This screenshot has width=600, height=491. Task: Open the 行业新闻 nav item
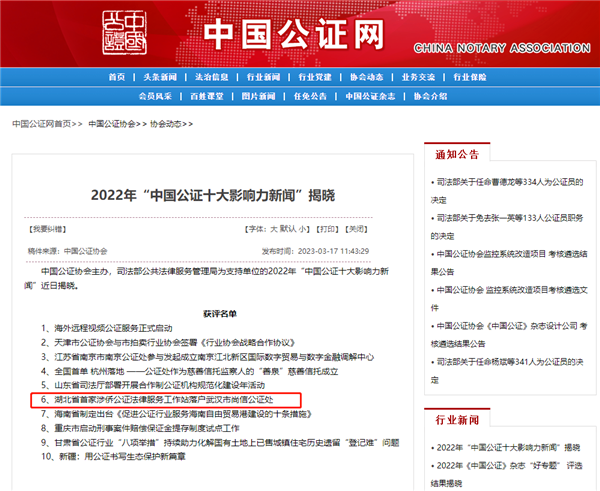tap(263, 77)
